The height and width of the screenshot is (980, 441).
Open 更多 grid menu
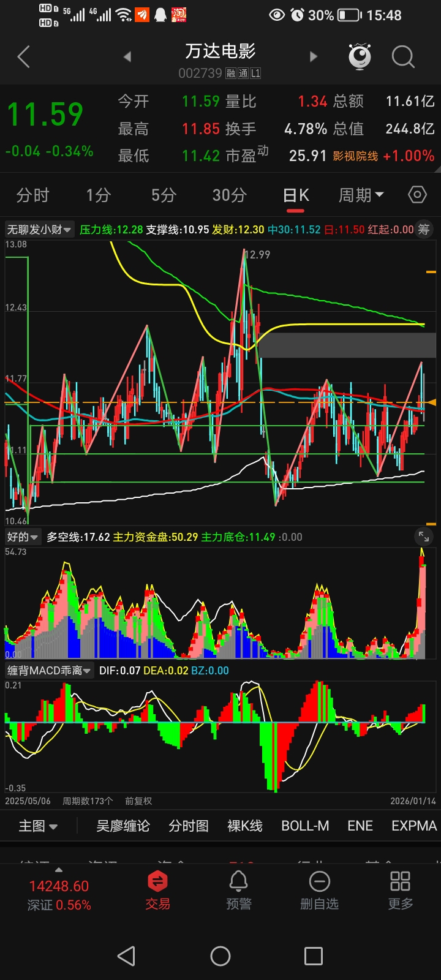pyautogui.click(x=400, y=890)
